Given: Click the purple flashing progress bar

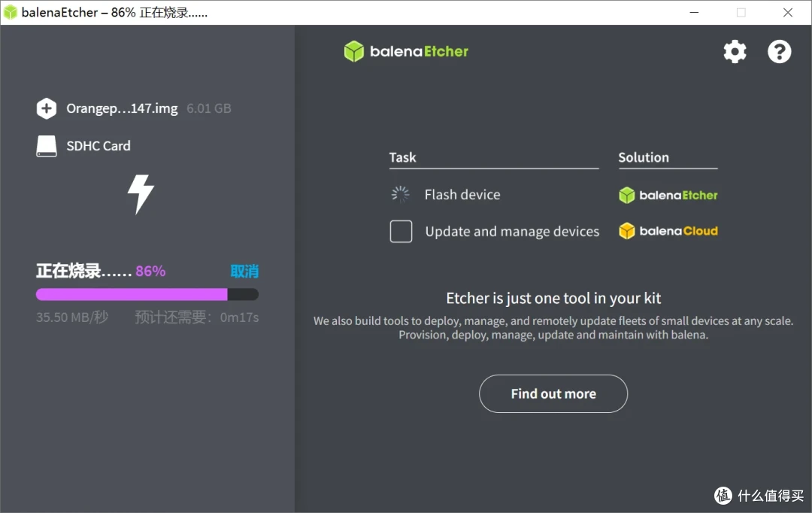Looking at the screenshot, I should pyautogui.click(x=147, y=294).
